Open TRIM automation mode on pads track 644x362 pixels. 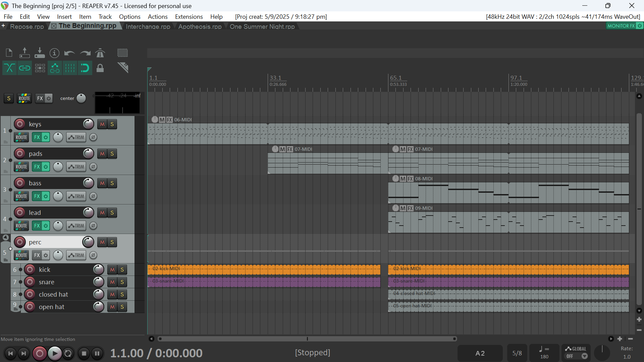76,167
